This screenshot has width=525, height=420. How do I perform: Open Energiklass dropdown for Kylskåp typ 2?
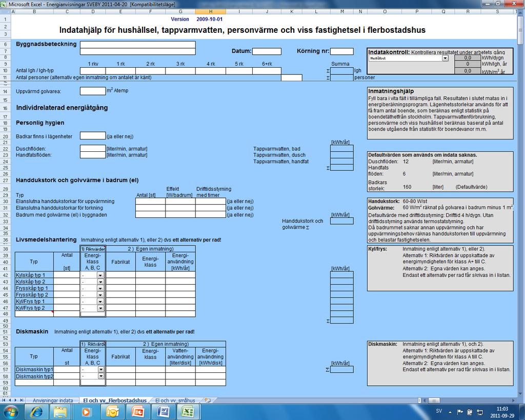(100, 282)
